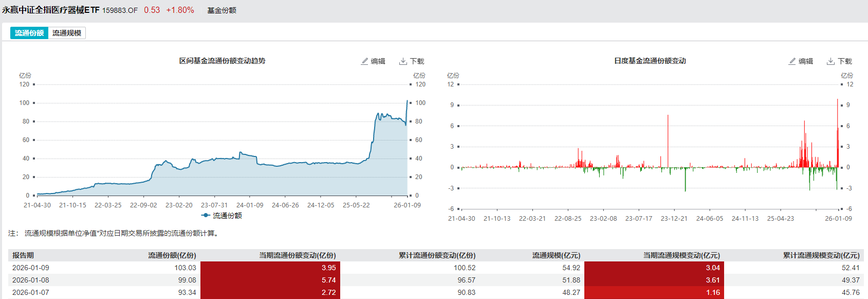Click the price value 0.53
The image size is (868, 299).
(152, 10)
